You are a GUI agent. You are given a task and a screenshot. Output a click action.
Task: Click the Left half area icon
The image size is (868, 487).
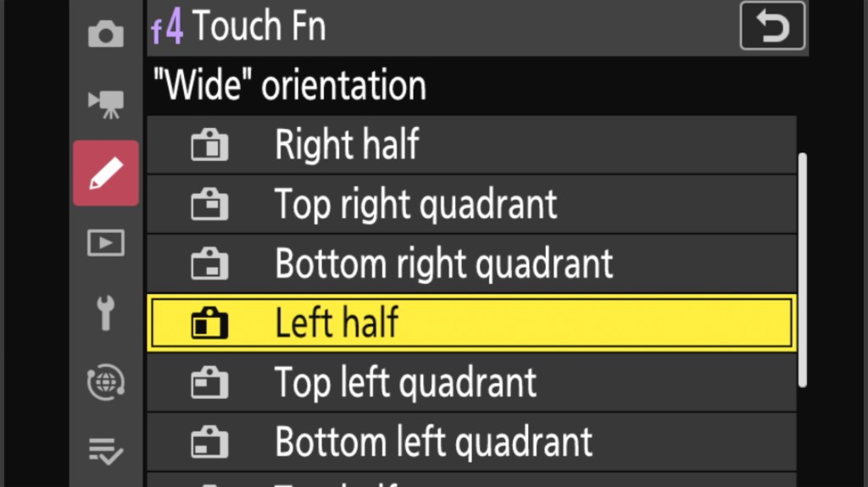pos(209,324)
